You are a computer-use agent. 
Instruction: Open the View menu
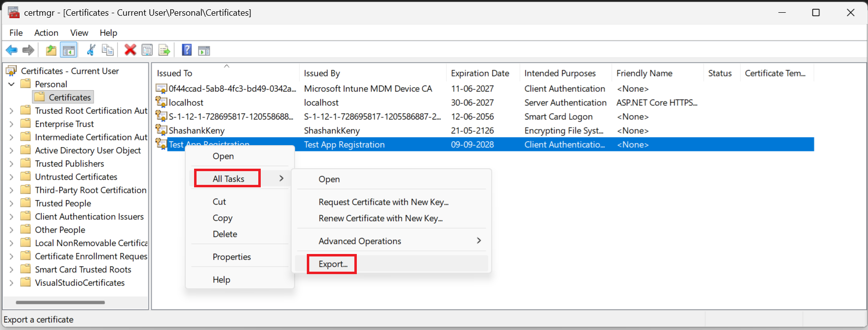click(79, 33)
